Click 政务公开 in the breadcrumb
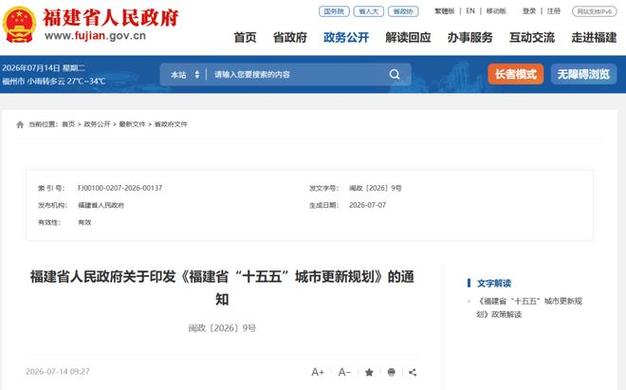This screenshot has height=390, width=626. pyautogui.click(x=97, y=125)
